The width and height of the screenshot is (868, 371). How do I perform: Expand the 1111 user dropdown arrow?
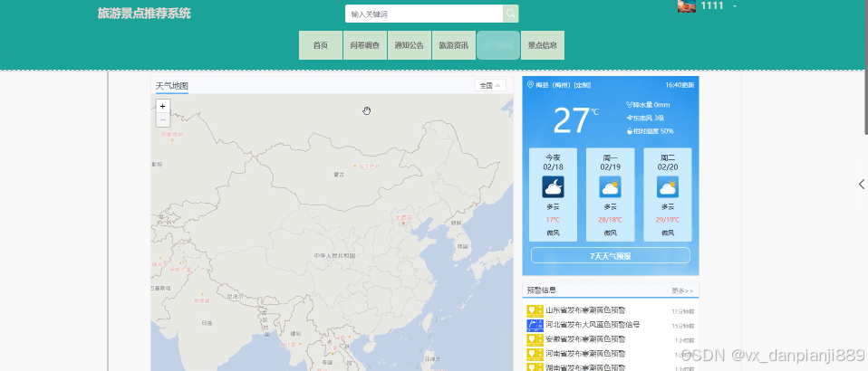point(735,6)
